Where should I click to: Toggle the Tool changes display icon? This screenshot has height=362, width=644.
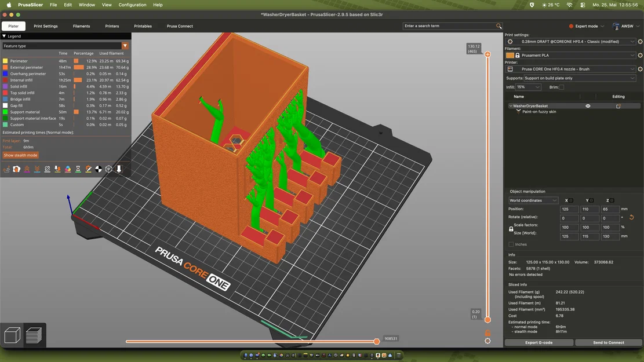pyautogui.click(x=57, y=169)
